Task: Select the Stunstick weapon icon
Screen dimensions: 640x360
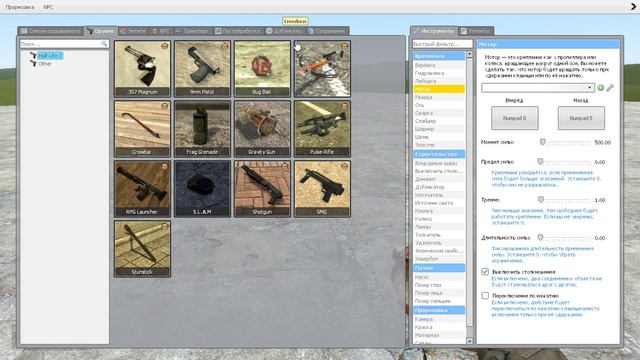Action: [142, 249]
